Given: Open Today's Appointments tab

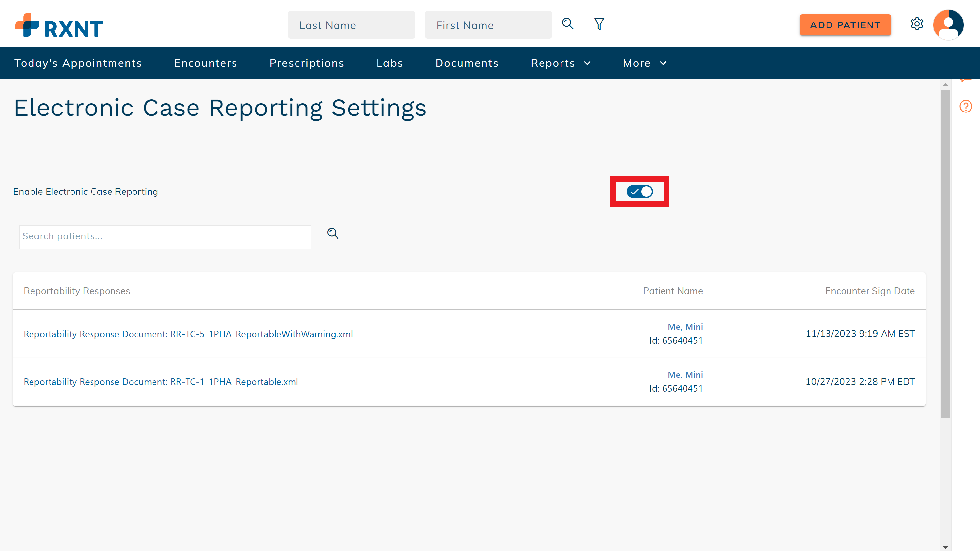Looking at the screenshot, I should click(x=78, y=63).
